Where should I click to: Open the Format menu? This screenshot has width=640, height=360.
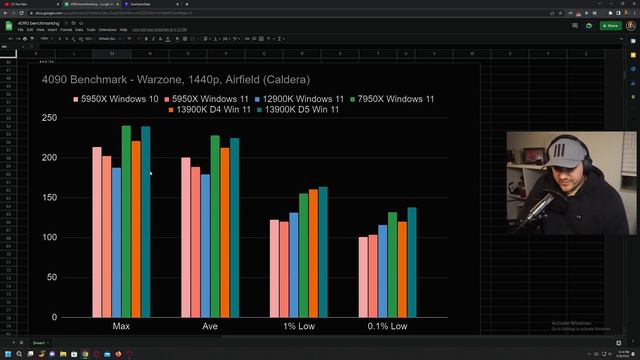(x=66, y=30)
